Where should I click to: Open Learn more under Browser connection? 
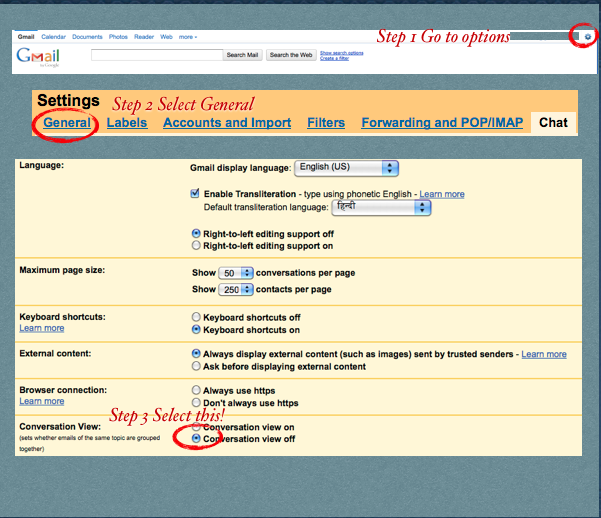(x=42, y=401)
